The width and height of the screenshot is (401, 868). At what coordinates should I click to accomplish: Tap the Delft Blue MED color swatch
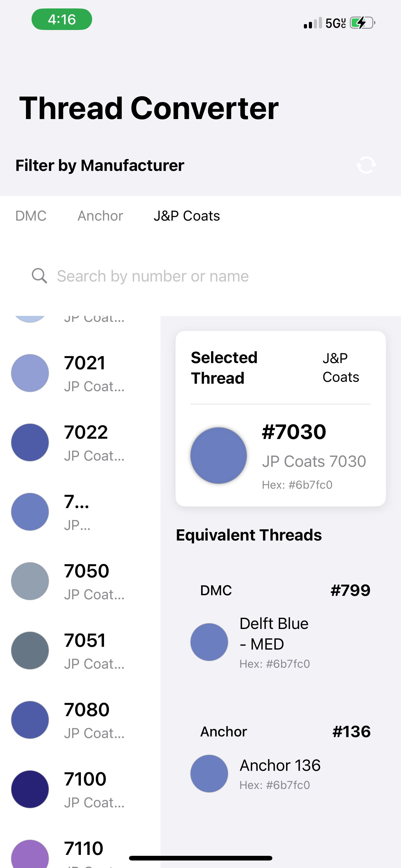209,642
